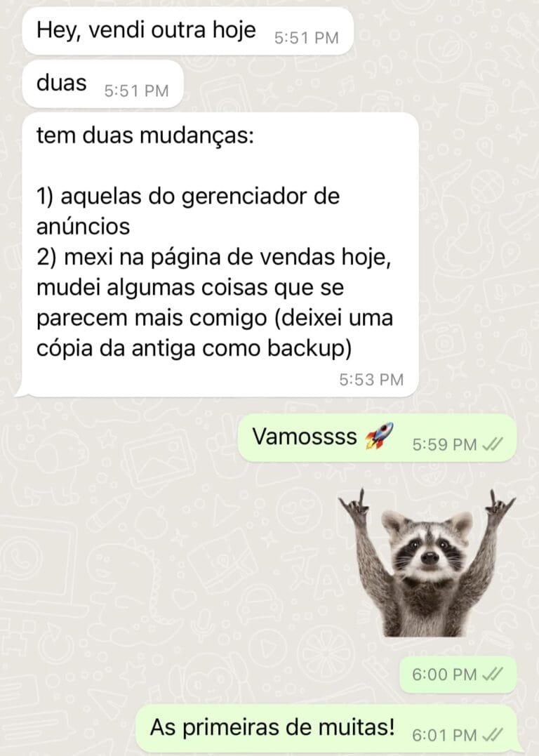Tap the 'cópia da antiga como backup' text
The image size is (539, 756).
(x=194, y=348)
